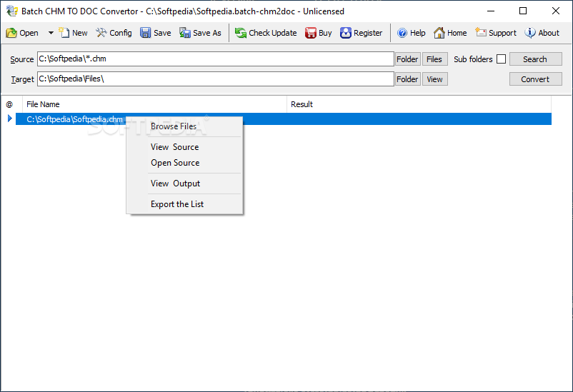The width and height of the screenshot is (573, 392).
Task: Click the Files button for Source
Action: tap(434, 59)
